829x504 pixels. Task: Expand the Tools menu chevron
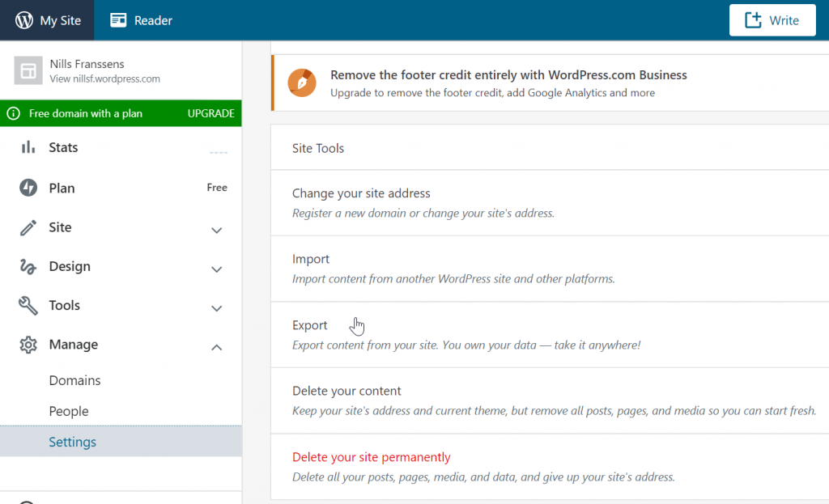[x=216, y=308]
